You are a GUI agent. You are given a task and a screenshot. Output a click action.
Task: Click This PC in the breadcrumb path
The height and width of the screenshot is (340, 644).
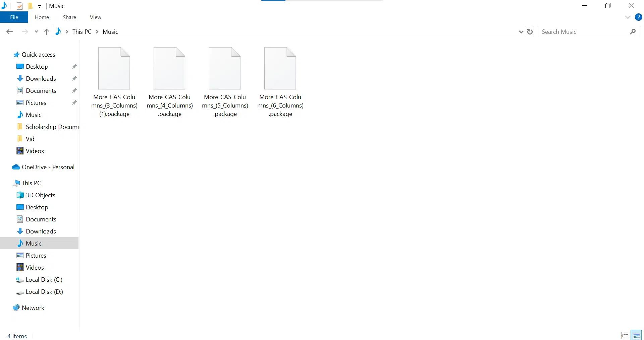[82, 32]
